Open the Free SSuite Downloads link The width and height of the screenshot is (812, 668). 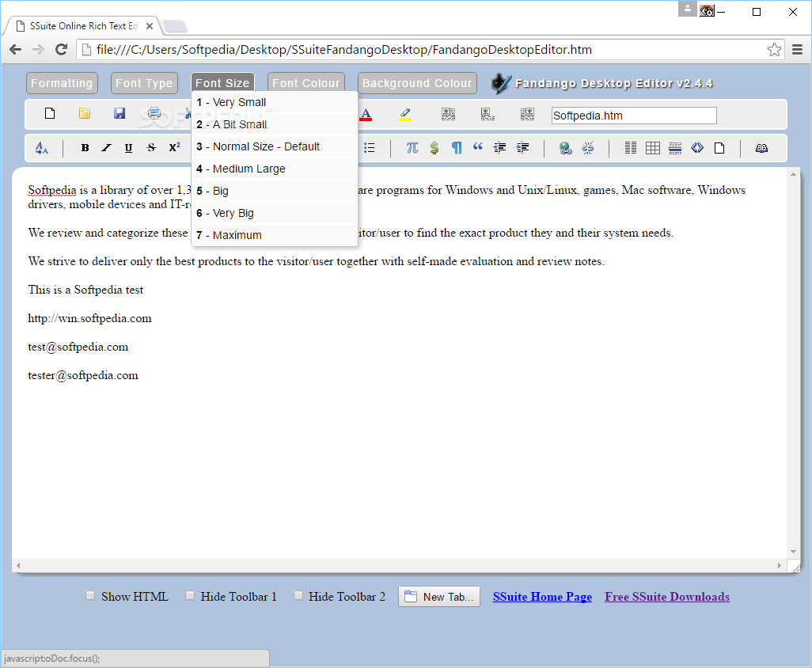tap(667, 597)
